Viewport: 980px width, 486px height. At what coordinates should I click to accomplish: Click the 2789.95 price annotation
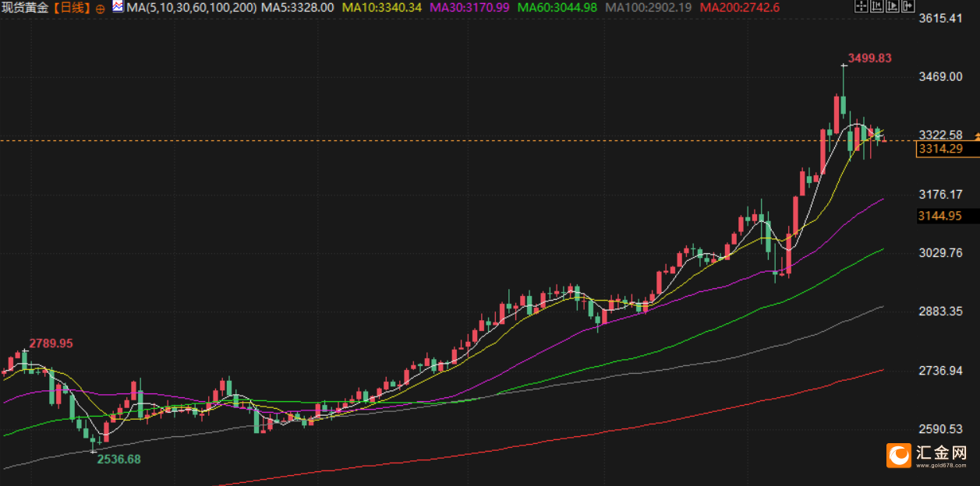coord(51,343)
